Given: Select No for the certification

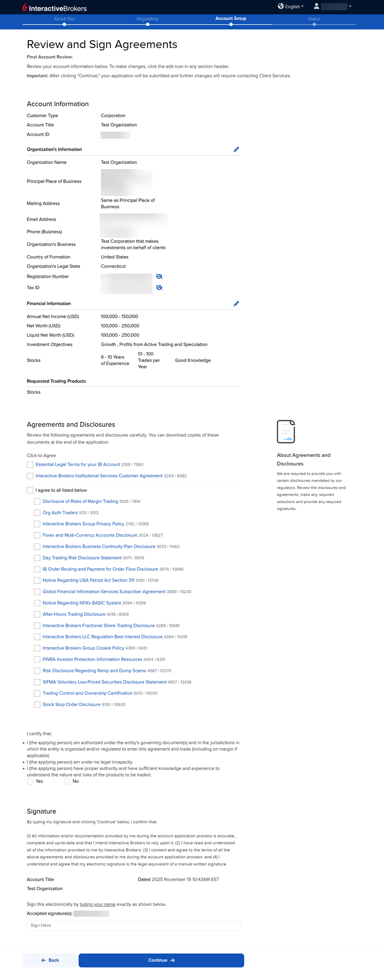Looking at the screenshot, I should [x=67, y=781].
